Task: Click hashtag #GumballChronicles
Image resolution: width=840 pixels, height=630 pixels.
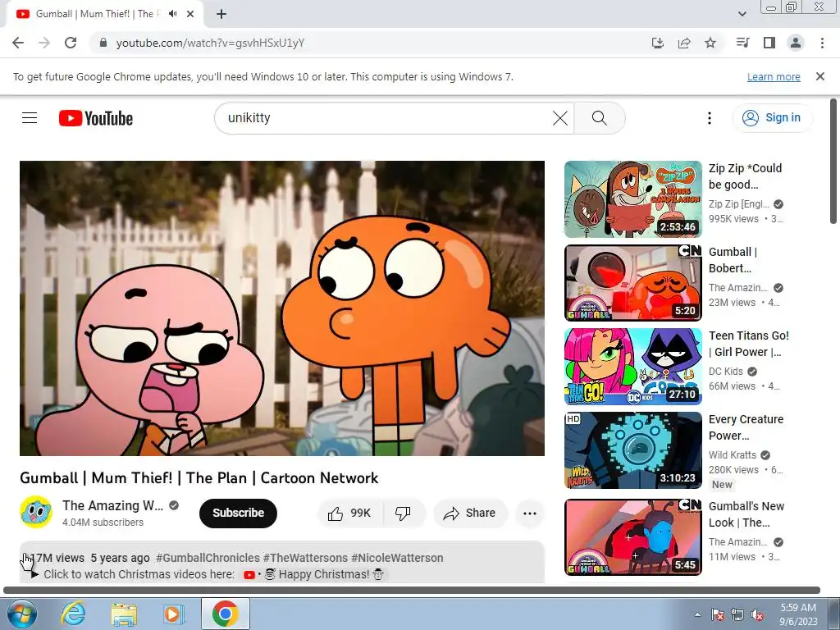Action: (208, 558)
